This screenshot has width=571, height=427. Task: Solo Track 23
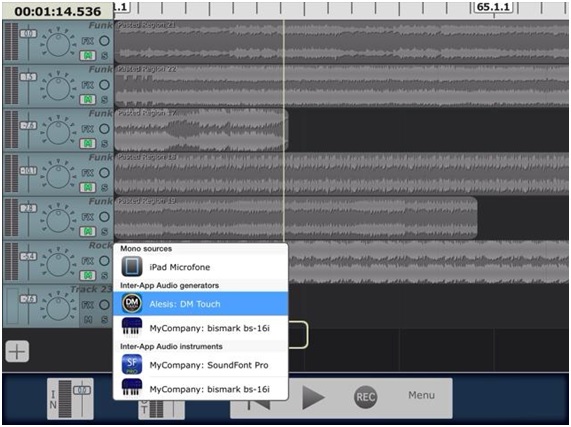coord(105,320)
